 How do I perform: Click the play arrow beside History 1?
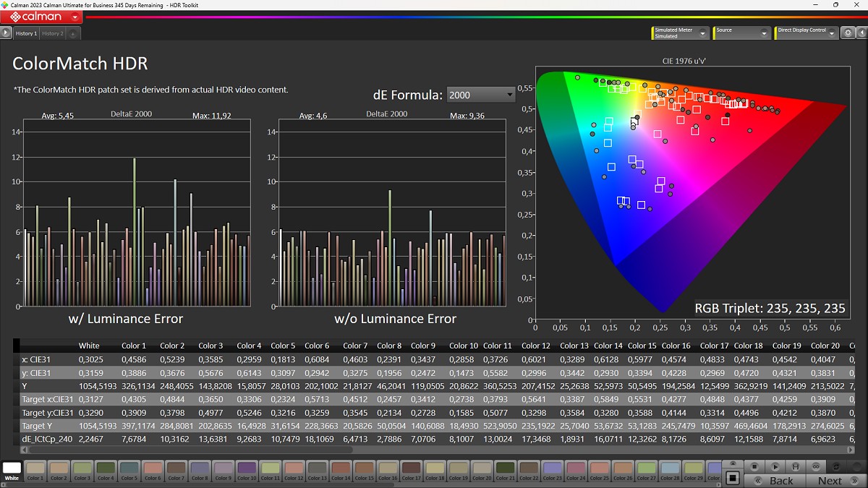[7, 33]
